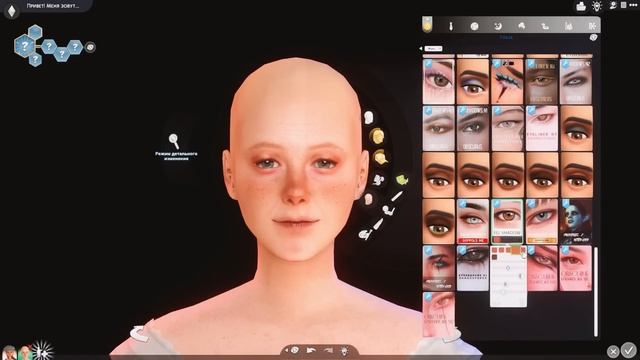The width and height of the screenshot is (640, 360).
Task: Rotate the sim using the left curved arrow
Action: click(140, 333)
